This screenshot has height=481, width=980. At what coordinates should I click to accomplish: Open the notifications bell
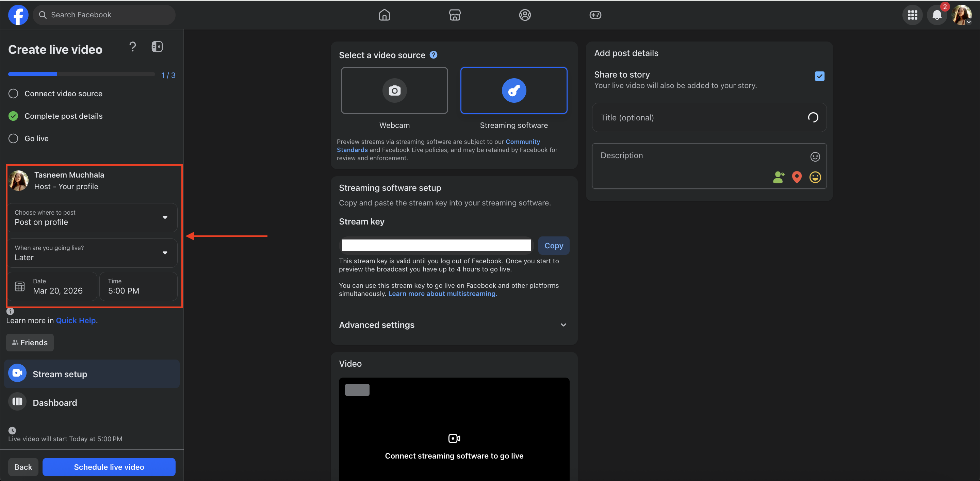(x=937, y=15)
